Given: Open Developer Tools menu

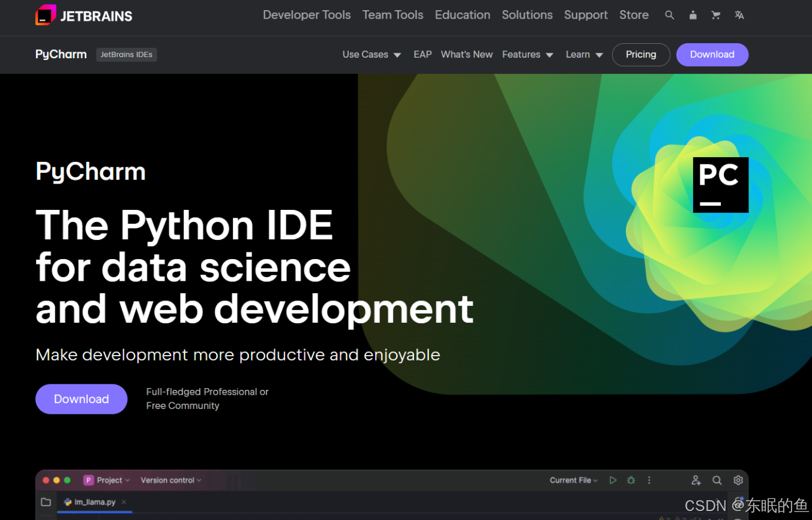Looking at the screenshot, I should (x=307, y=15).
